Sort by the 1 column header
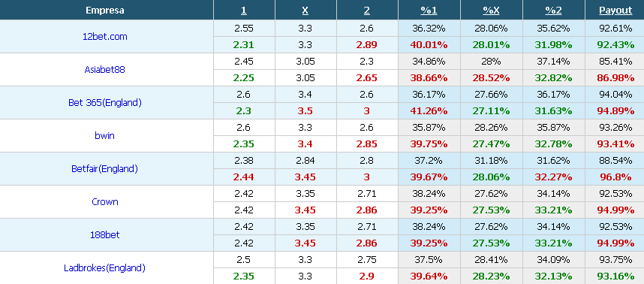 click(244, 11)
